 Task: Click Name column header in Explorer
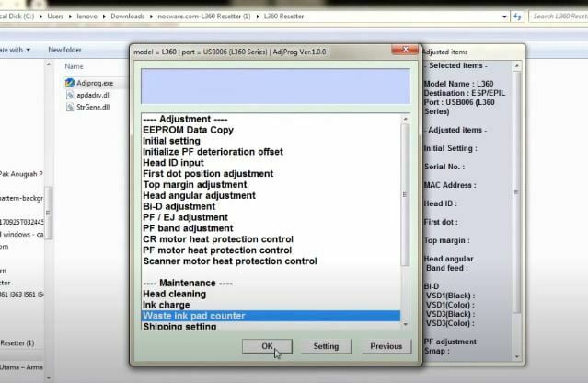(74, 66)
